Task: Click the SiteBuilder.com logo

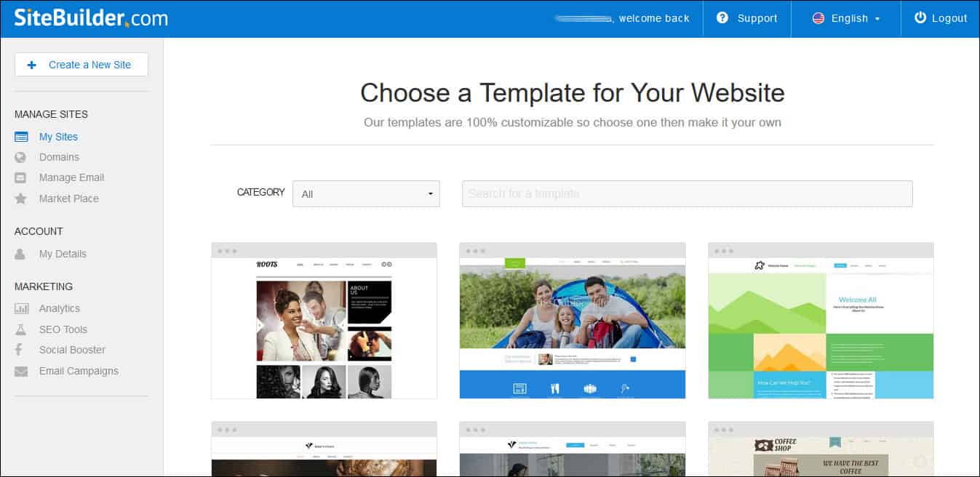Action: (91, 17)
